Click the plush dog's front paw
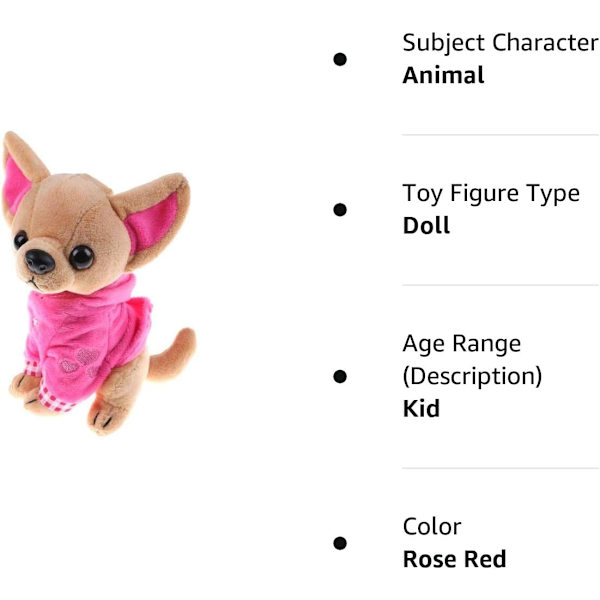The image size is (600, 600). point(23,386)
